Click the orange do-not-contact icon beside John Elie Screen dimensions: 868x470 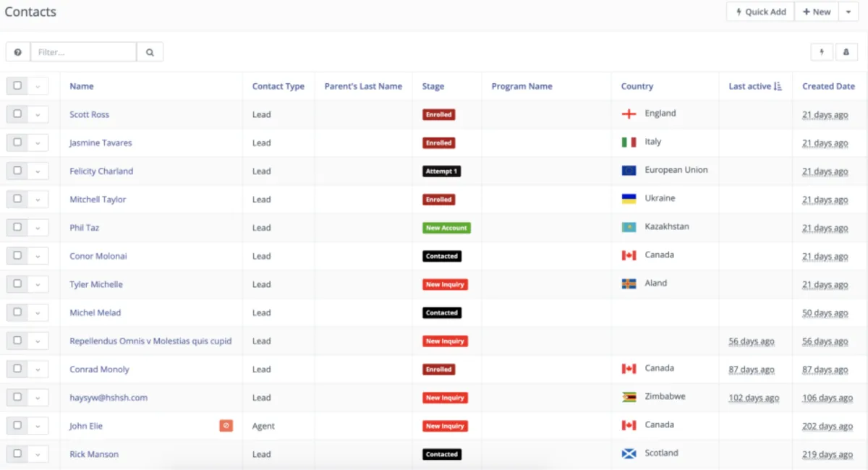[x=226, y=426]
